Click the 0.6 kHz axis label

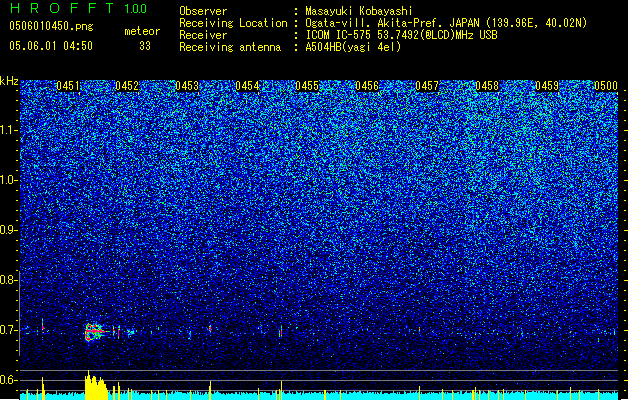(x=8, y=380)
